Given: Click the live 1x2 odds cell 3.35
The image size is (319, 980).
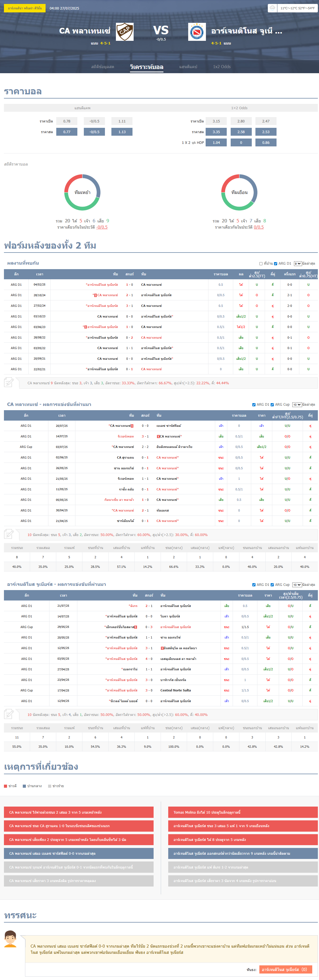Looking at the screenshot, I should point(216,132).
